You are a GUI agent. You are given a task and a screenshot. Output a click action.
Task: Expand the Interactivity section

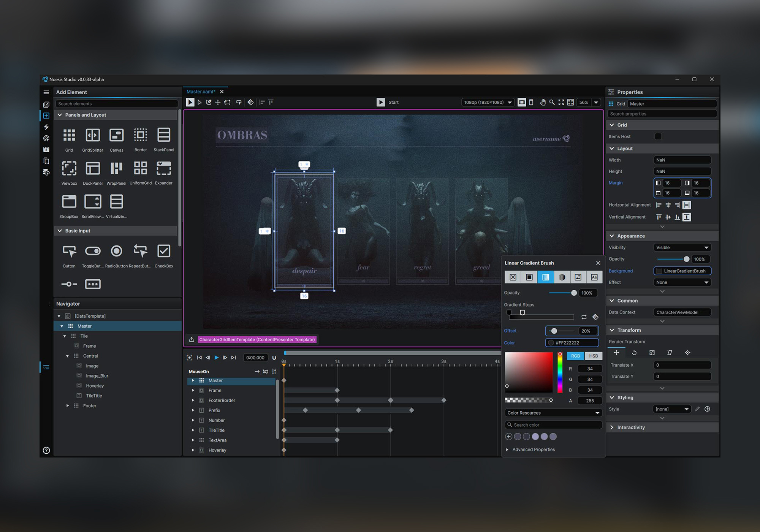point(612,427)
